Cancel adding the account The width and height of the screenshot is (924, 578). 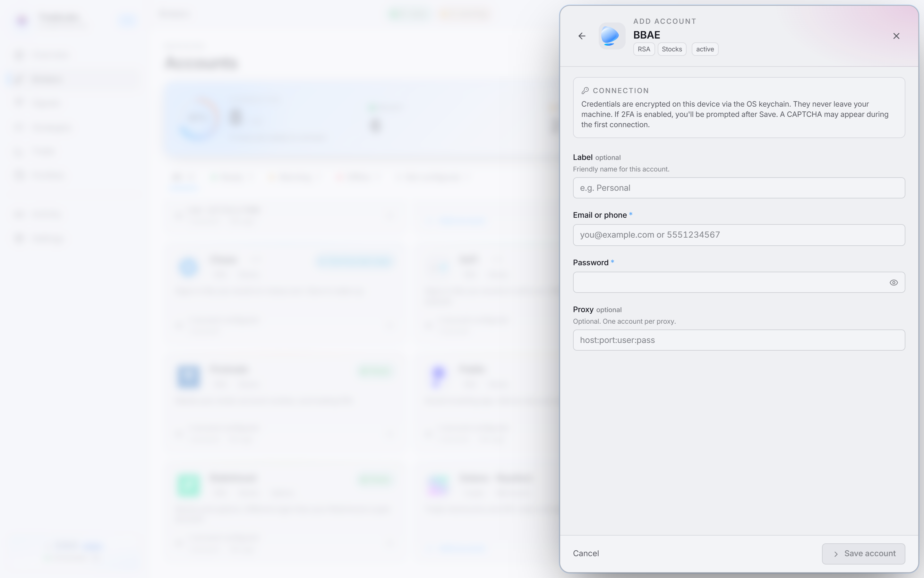(x=586, y=553)
